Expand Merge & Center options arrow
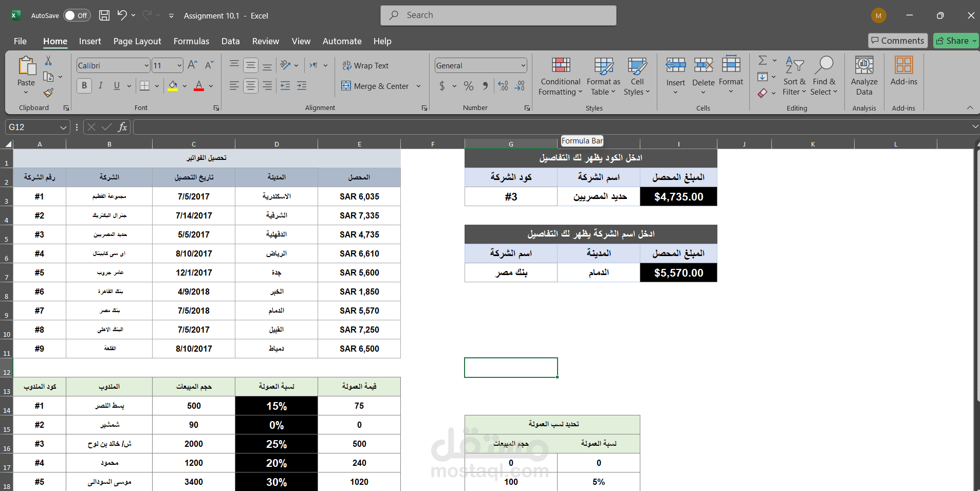This screenshot has height=491, width=980. pyautogui.click(x=418, y=86)
